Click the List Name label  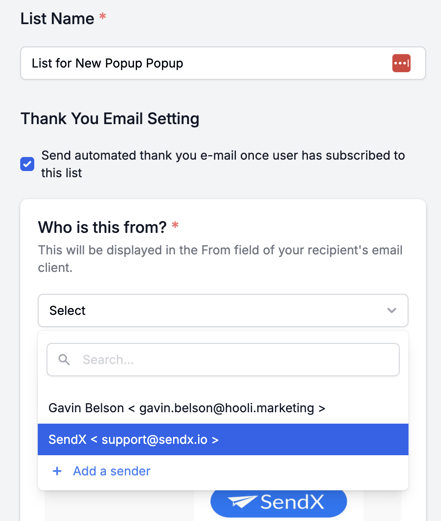pyautogui.click(x=57, y=18)
